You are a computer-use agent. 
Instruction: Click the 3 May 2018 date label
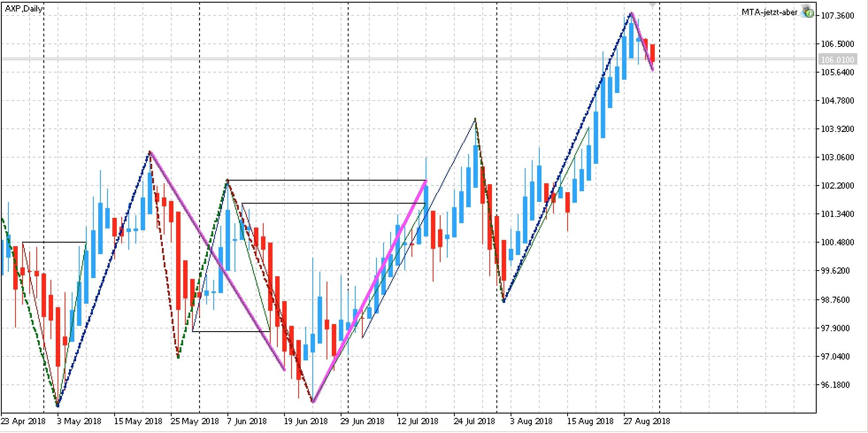pos(79,421)
